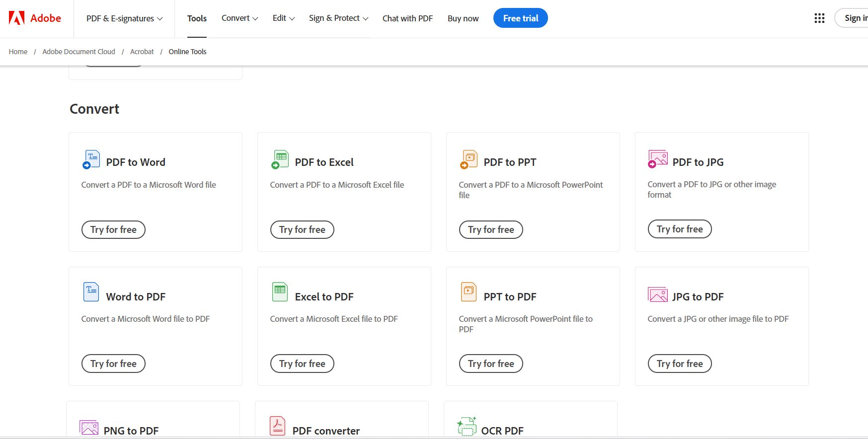Screen dimensions: 868x439
Task: Go to Home breadcrumb link
Action: (18, 52)
